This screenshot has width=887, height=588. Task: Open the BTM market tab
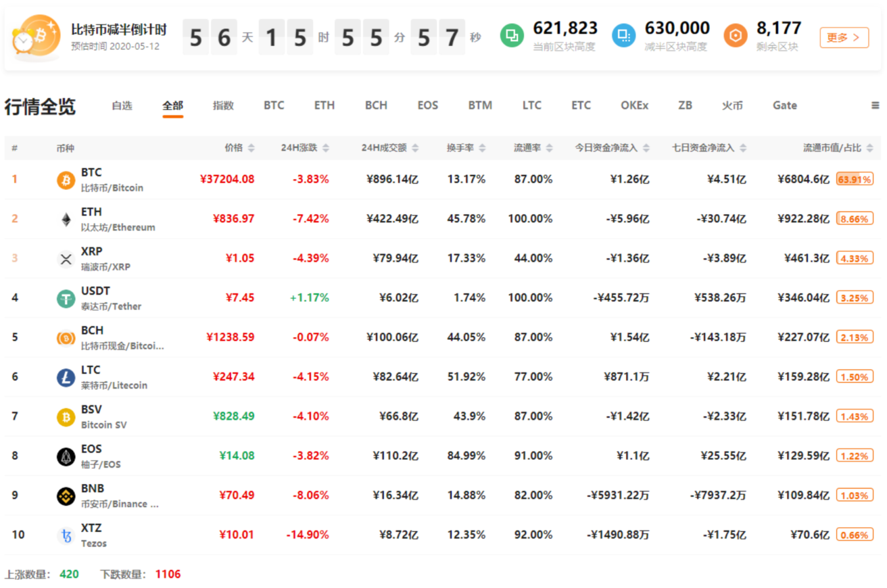point(480,105)
